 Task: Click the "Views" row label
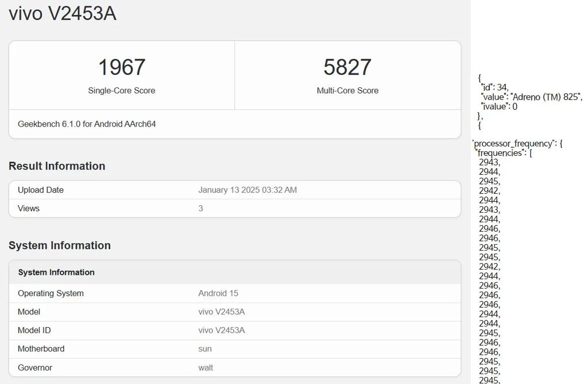click(29, 208)
